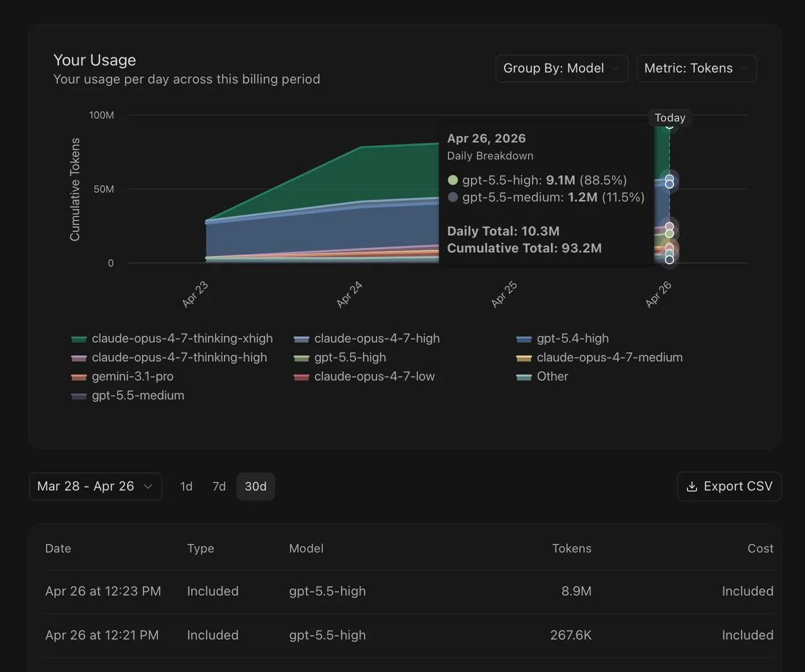This screenshot has height=672, width=805.
Task: Toggle the gpt-5.5-medium legend entry below the chart
Action: pos(128,395)
